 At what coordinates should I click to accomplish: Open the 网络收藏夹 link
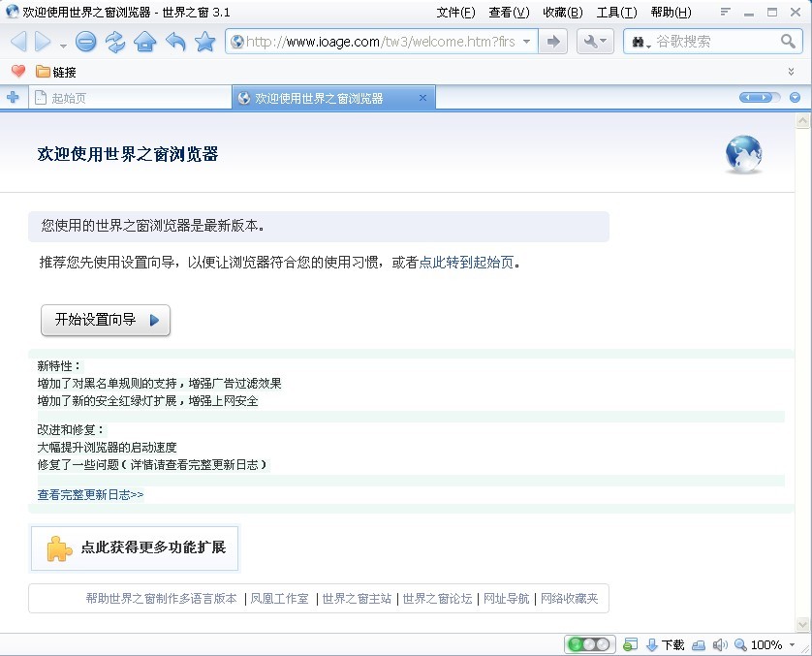tap(570, 599)
